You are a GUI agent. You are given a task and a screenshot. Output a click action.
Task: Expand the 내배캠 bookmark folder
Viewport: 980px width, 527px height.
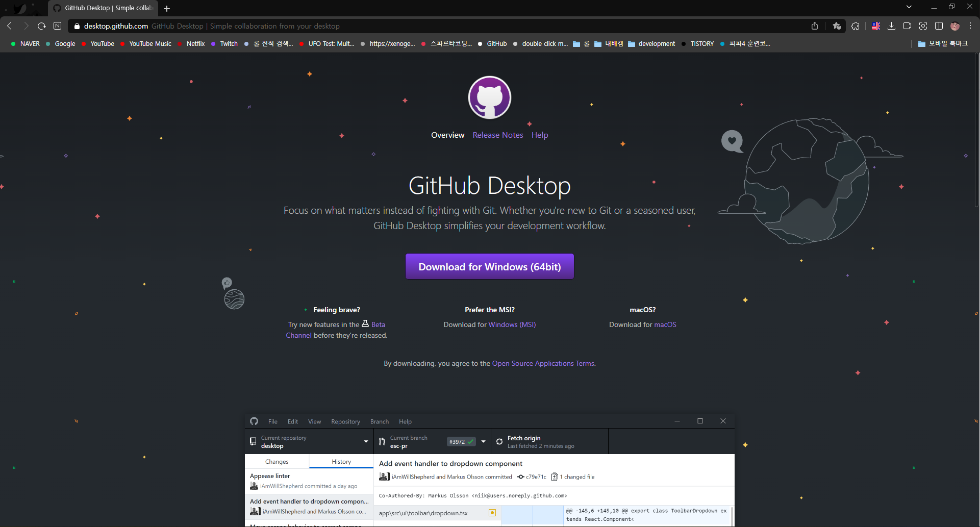point(609,44)
